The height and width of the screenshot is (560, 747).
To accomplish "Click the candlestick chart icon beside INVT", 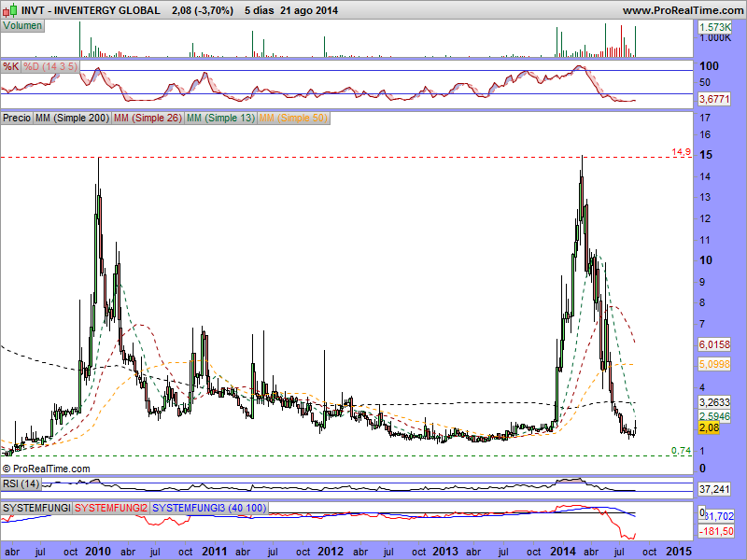I will pos(10,9).
